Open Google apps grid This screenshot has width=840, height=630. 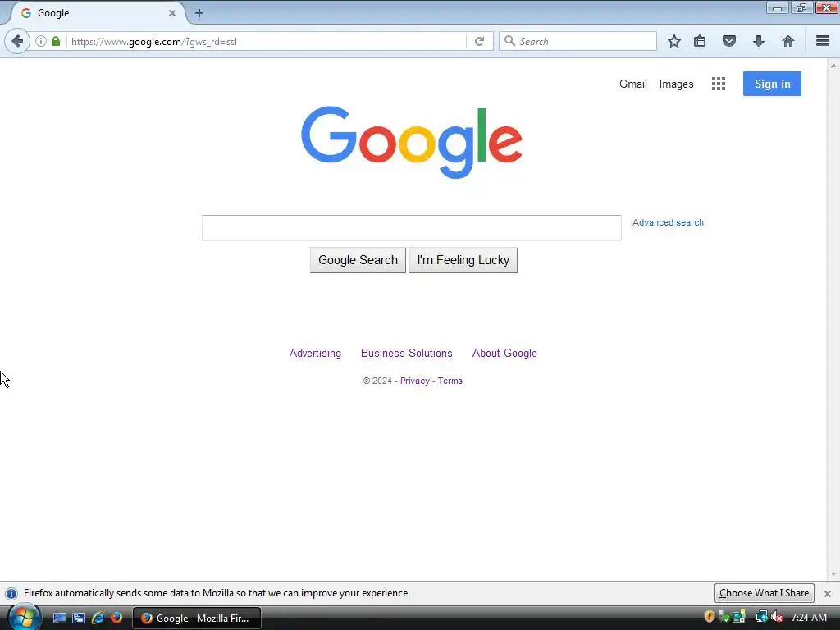(719, 84)
